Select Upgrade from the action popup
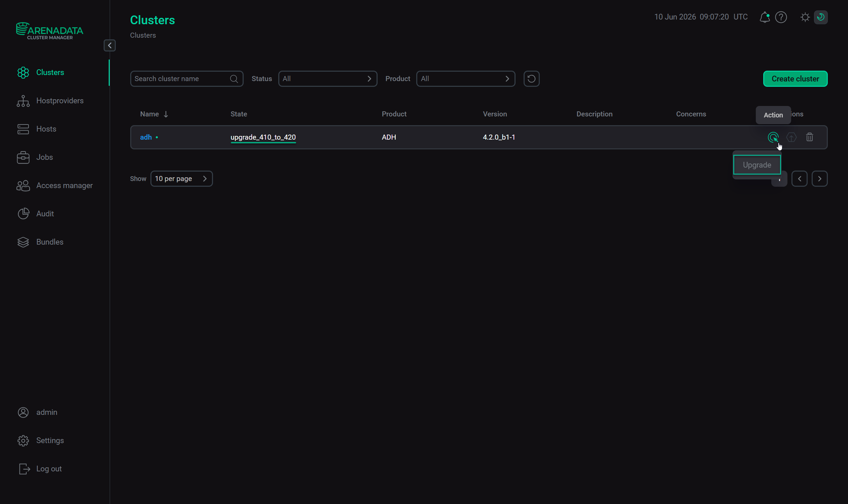Screen dimensions: 848x504 tap(757, 165)
